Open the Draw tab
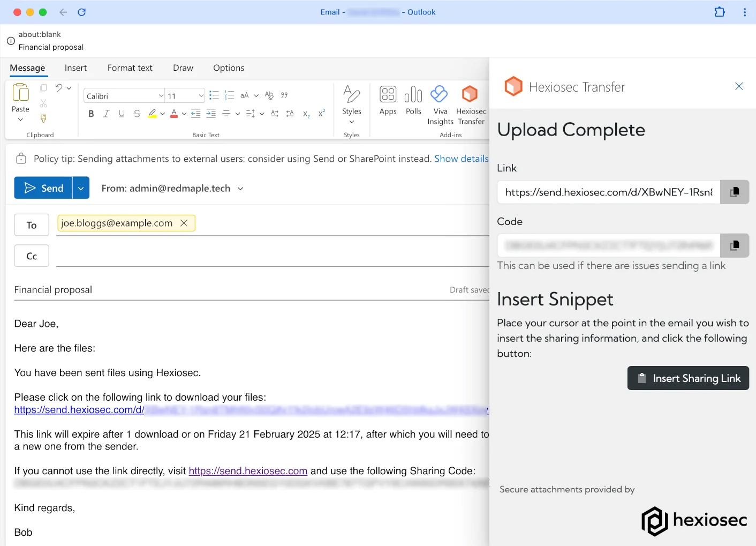756x546 pixels. pos(183,68)
